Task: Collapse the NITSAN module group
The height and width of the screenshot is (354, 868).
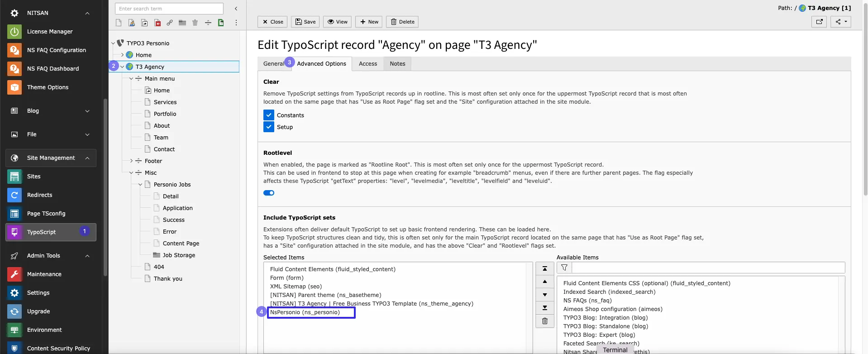Action: coord(87,13)
